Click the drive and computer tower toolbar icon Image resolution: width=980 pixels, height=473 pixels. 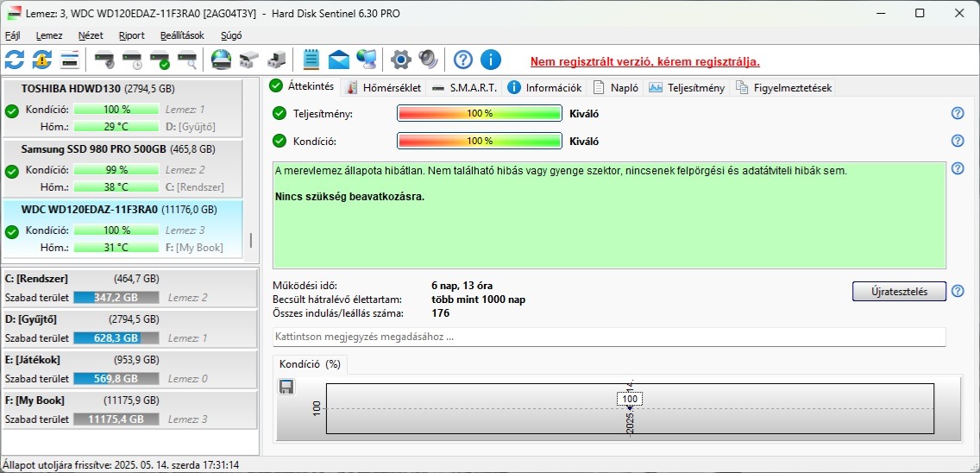[276, 60]
